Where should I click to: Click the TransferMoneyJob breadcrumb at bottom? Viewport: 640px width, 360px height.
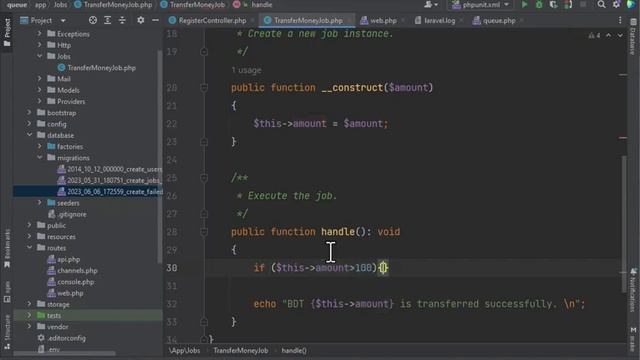[241, 350]
